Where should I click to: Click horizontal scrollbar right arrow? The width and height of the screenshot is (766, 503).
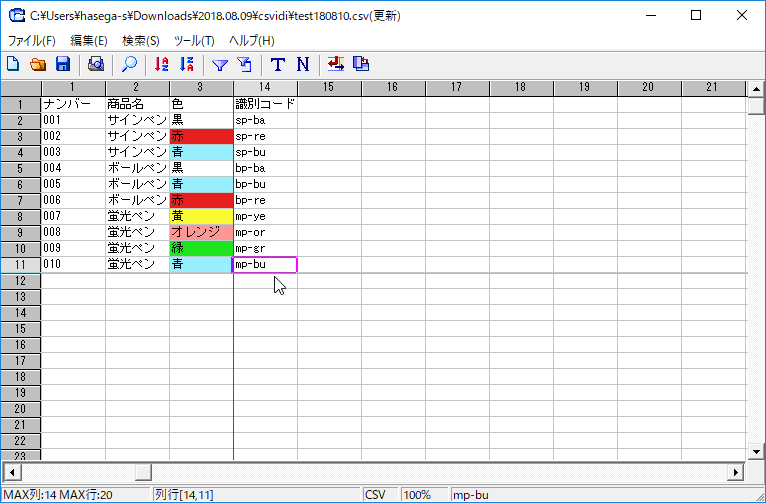click(x=735, y=472)
